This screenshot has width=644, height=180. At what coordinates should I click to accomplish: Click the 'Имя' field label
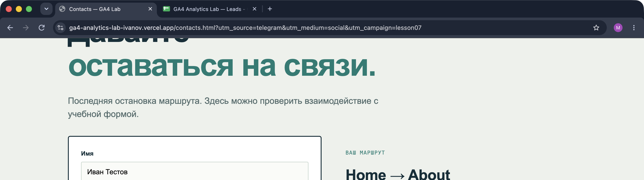(x=87, y=153)
